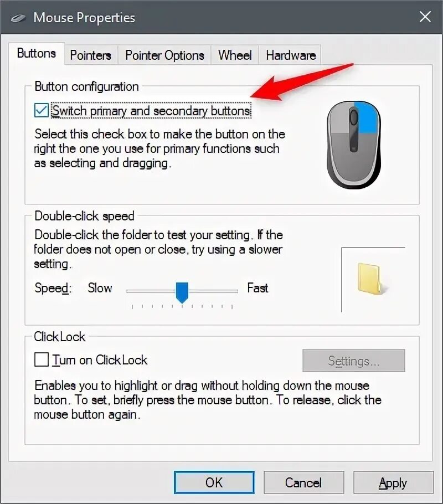The height and width of the screenshot is (504, 443).
Task: Click the yellow test folder icon
Action: (370, 279)
